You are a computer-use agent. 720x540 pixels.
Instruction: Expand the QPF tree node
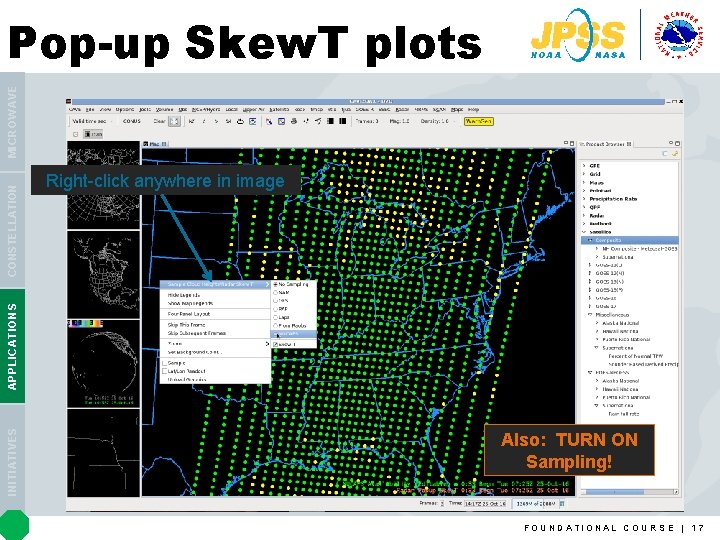click(x=584, y=207)
